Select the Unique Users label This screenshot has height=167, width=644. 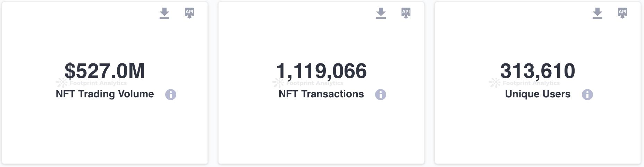pyautogui.click(x=538, y=94)
